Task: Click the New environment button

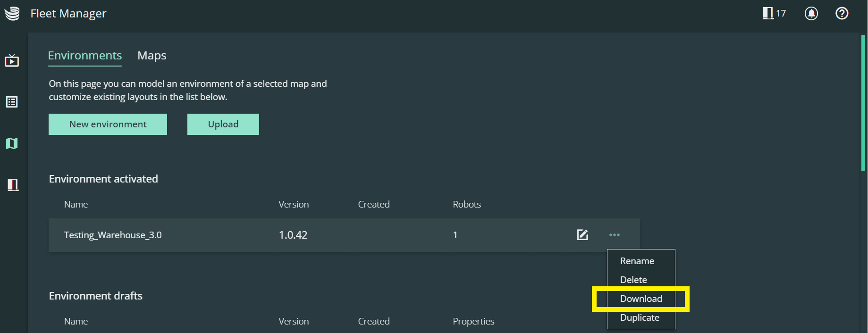Action: tap(108, 124)
